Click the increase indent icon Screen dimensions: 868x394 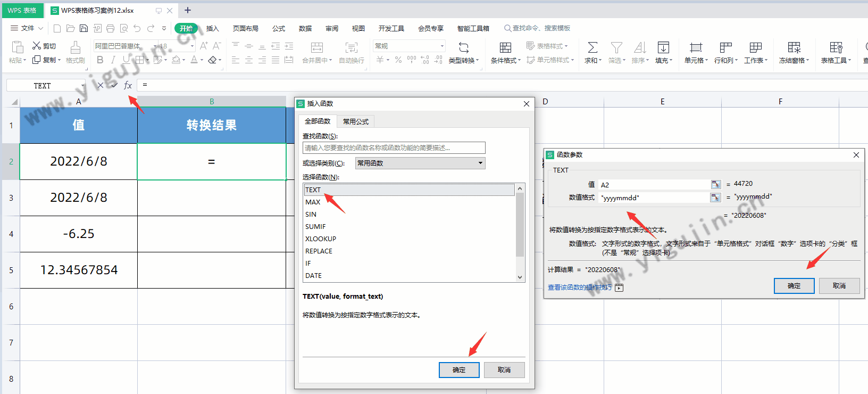click(x=289, y=46)
